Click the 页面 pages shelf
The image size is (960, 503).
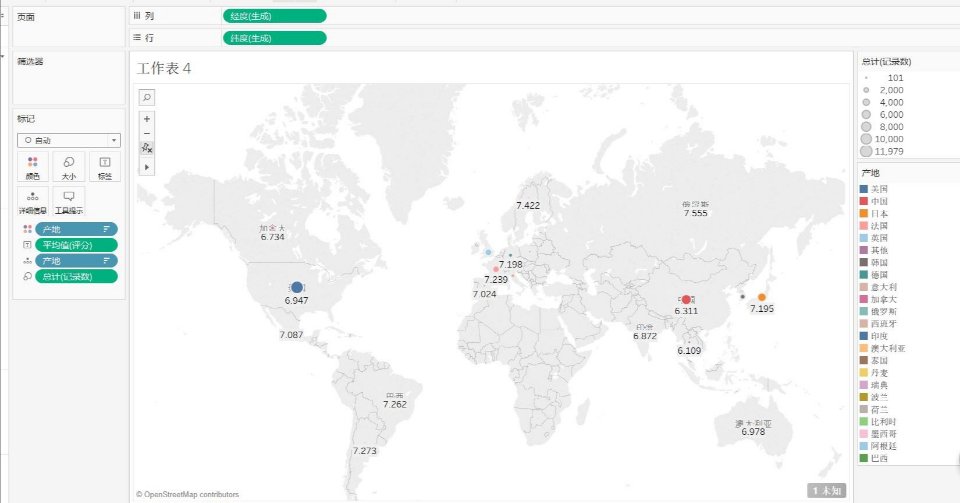coord(69,27)
